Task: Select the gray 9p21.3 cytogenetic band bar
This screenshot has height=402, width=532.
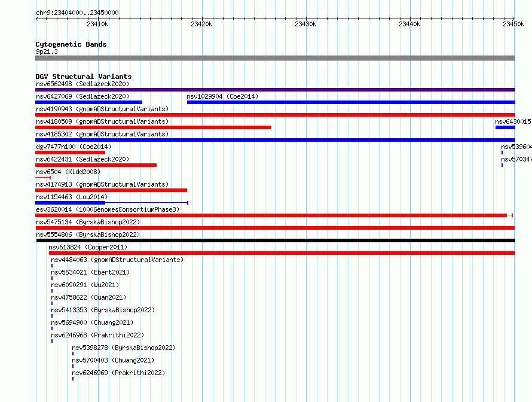Action: [275, 58]
